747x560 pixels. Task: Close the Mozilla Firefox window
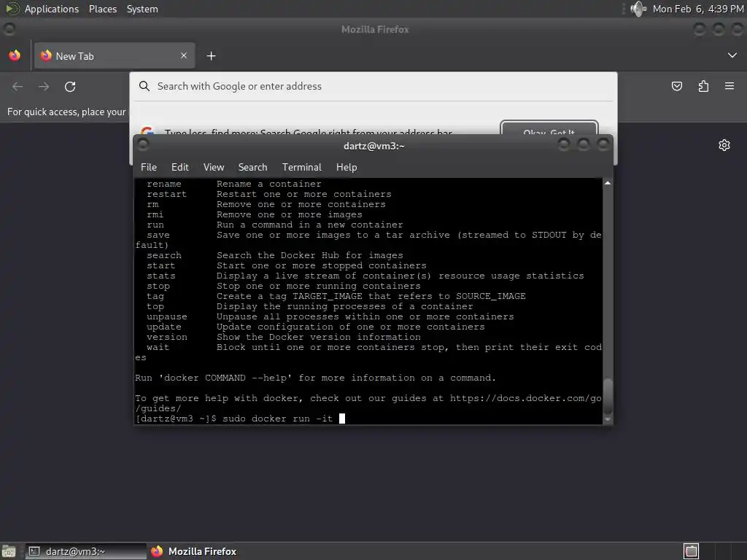738,29
